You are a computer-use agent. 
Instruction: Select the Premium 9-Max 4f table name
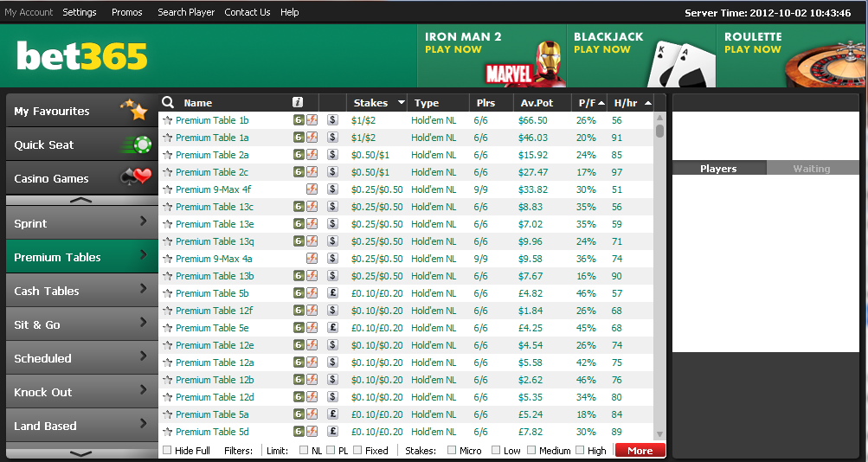pyautogui.click(x=213, y=189)
